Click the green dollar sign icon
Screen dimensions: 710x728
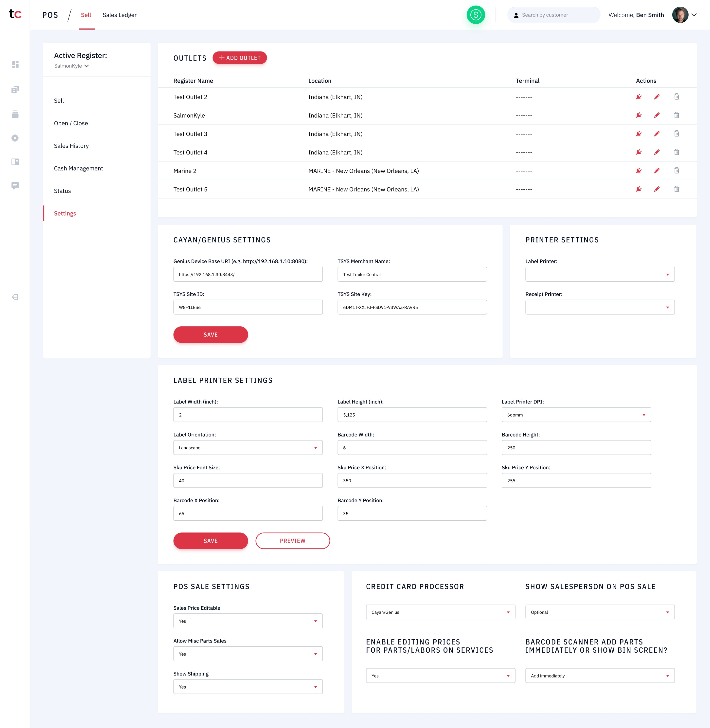(476, 15)
